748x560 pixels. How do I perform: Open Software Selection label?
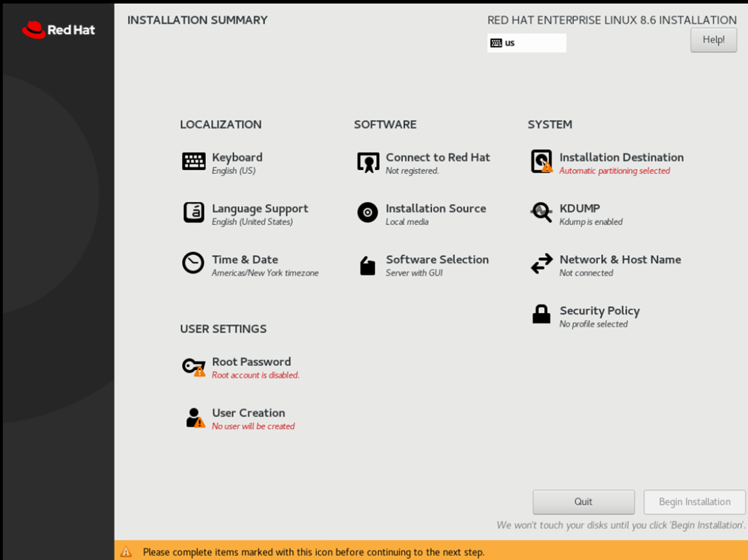437,260
